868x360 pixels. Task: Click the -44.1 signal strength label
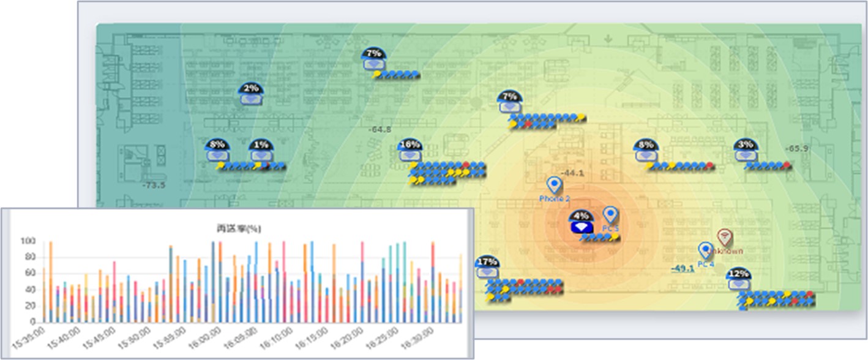tap(572, 173)
